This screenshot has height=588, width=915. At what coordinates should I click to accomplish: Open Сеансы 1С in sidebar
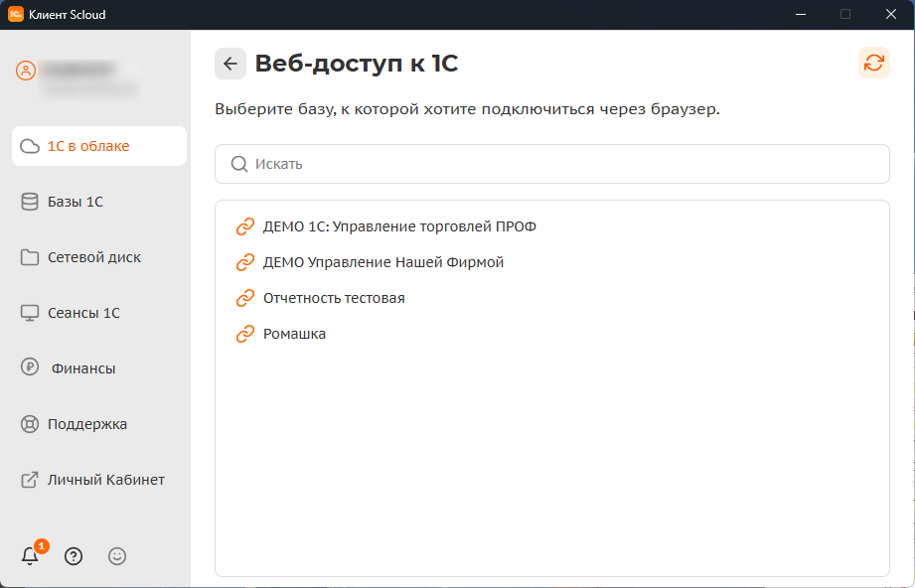[99, 313]
